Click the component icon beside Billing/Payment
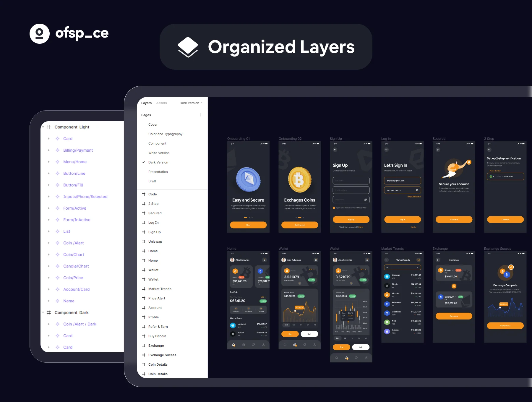The image size is (532, 402). 58,150
